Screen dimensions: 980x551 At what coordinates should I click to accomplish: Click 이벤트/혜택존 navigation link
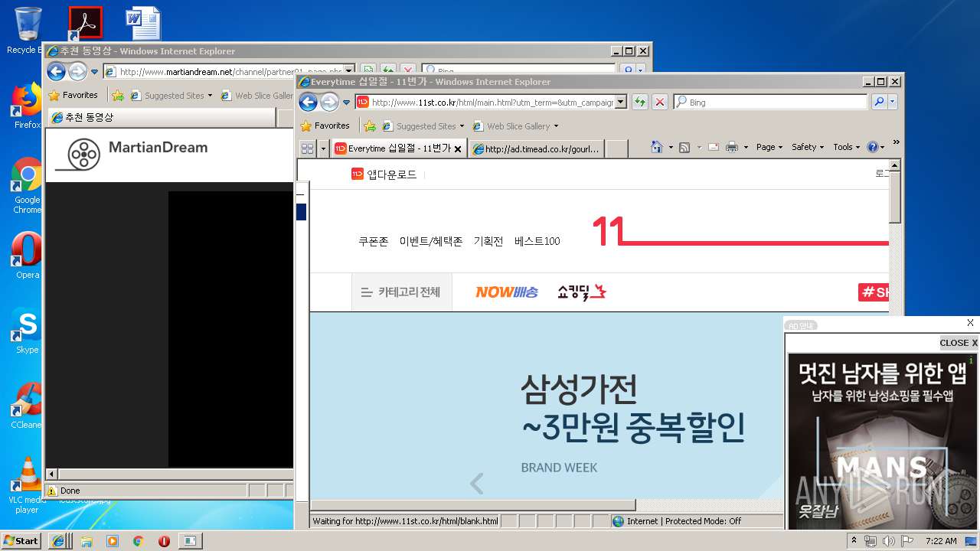pyautogui.click(x=431, y=241)
